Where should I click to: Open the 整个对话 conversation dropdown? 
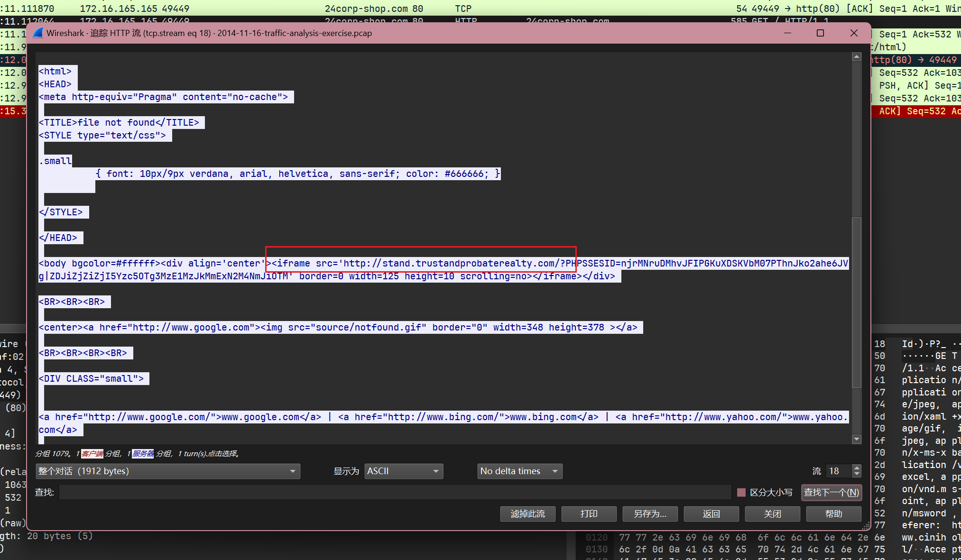(x=168, y=471)
